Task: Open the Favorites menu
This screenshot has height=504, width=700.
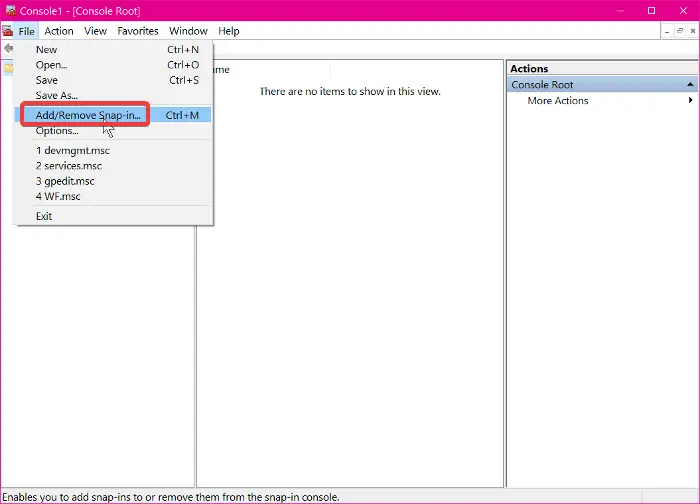Action: click(138, 31)
